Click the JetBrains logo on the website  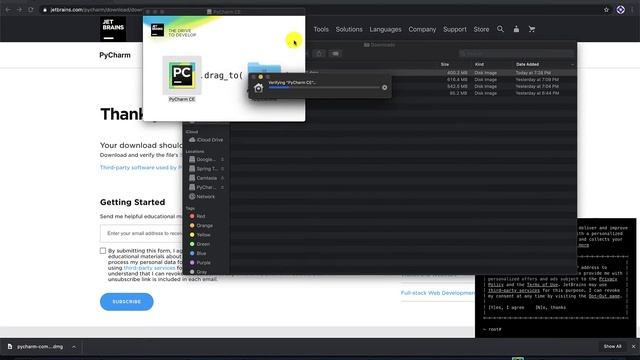coord(113,29)
